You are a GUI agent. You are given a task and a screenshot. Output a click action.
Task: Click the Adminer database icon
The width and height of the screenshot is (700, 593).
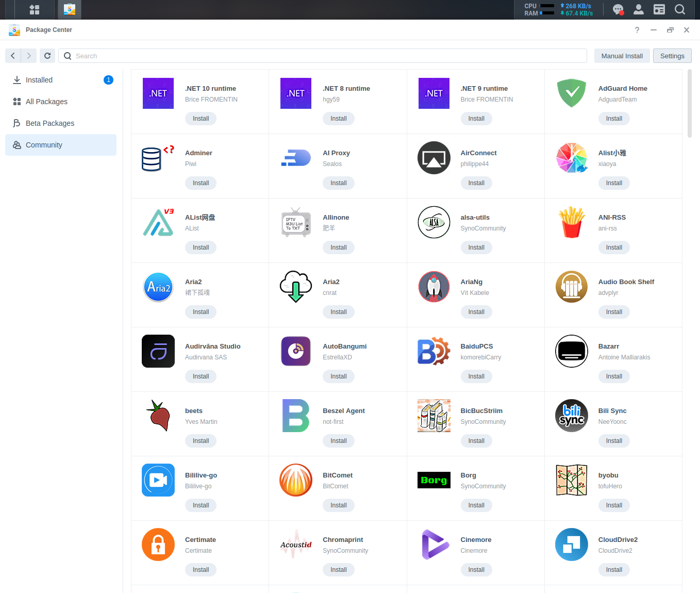click(x=158, y=158)
